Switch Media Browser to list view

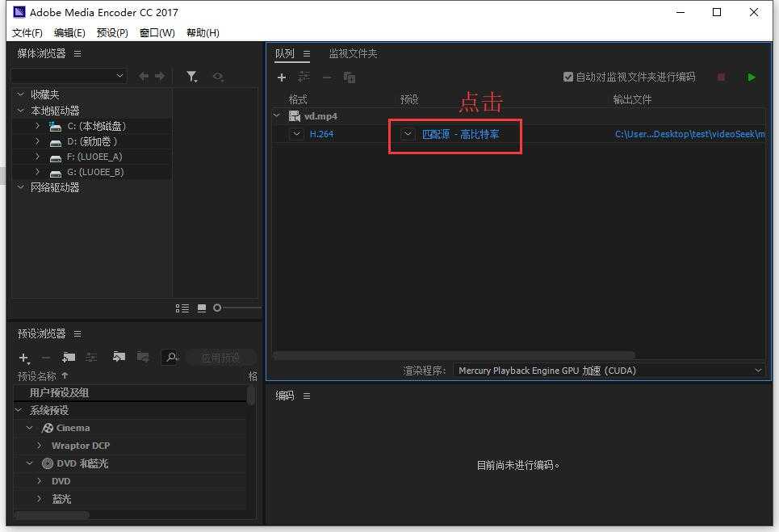point(182,308)
